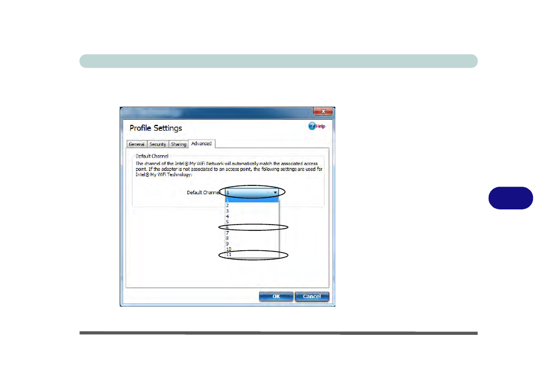Click the Help question mark icon
This screenshot has width=557, height=392.
pos(312,126)
